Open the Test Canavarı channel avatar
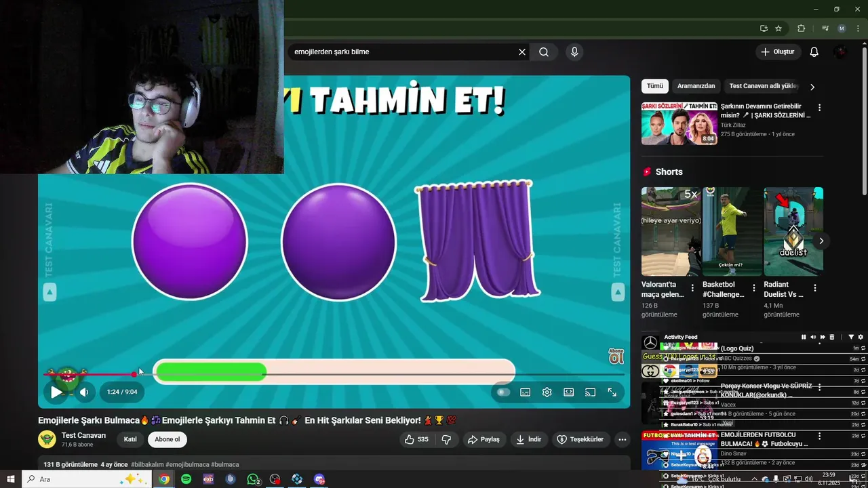The height and width of the screenshot is (488, 868). (x=47, y=439)
